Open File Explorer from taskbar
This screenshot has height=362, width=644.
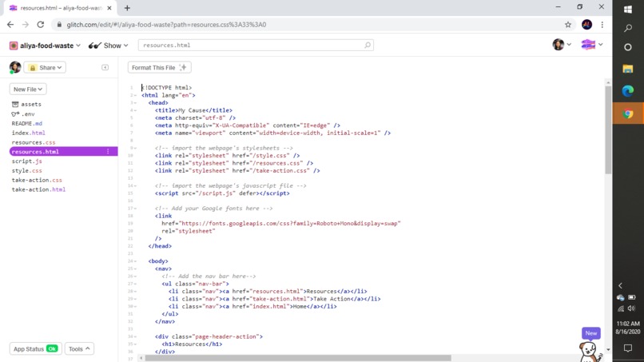pyautogui.click(x=627, y=69)
